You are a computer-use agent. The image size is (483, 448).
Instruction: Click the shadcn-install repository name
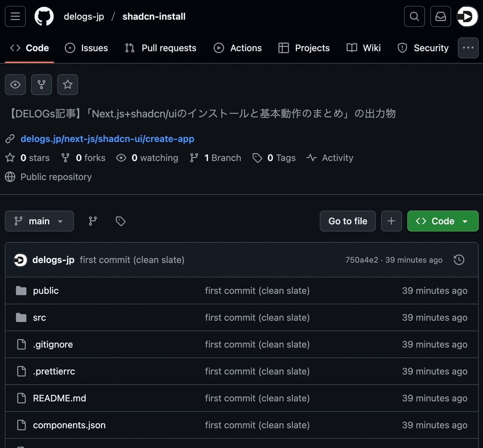click(x=154, y=16)
